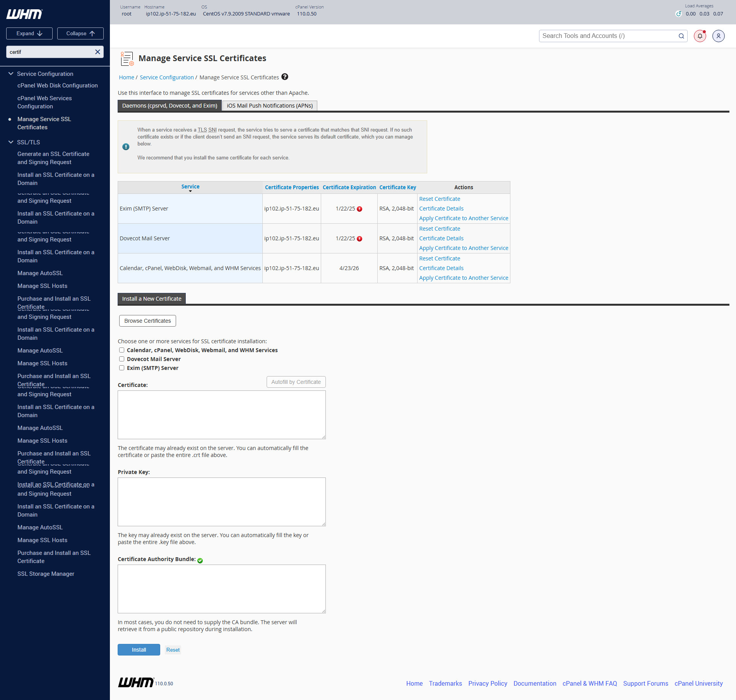
Task: Check Calendar, cPanel, WebDisk, Webmail services box
Action: tap(122, 350)
